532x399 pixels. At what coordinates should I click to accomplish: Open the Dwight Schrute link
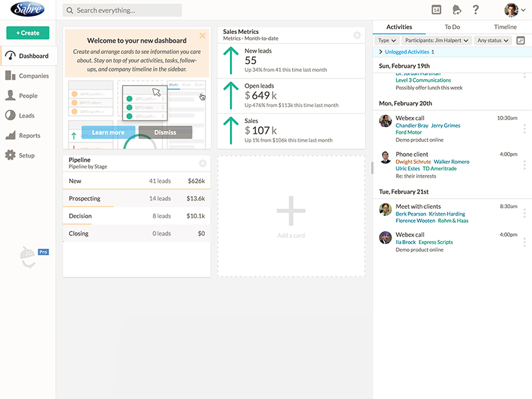point(413,162)
